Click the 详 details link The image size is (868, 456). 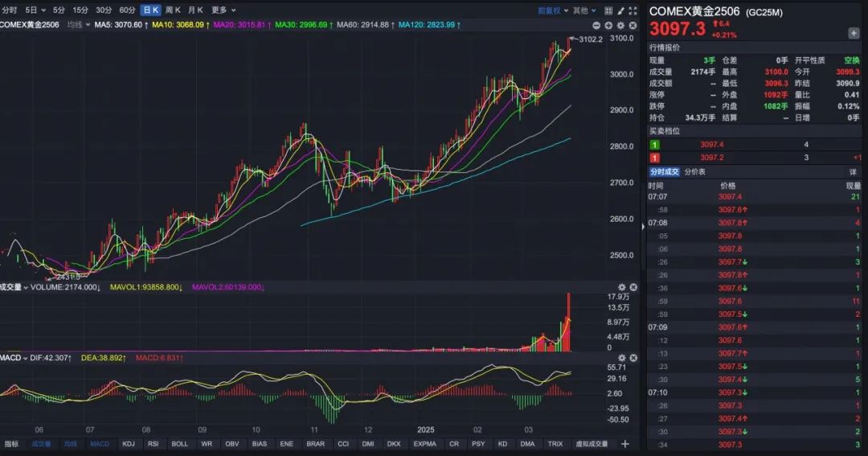(x=854, y=172)
